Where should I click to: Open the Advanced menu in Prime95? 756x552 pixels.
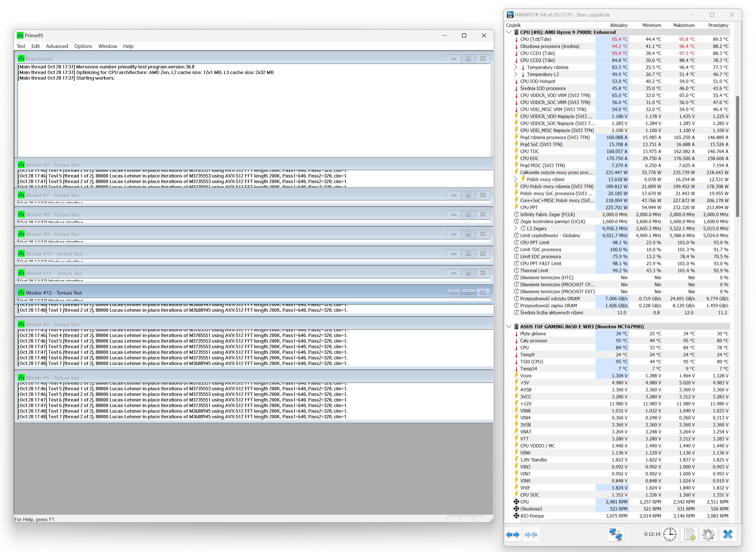(57, 46)
